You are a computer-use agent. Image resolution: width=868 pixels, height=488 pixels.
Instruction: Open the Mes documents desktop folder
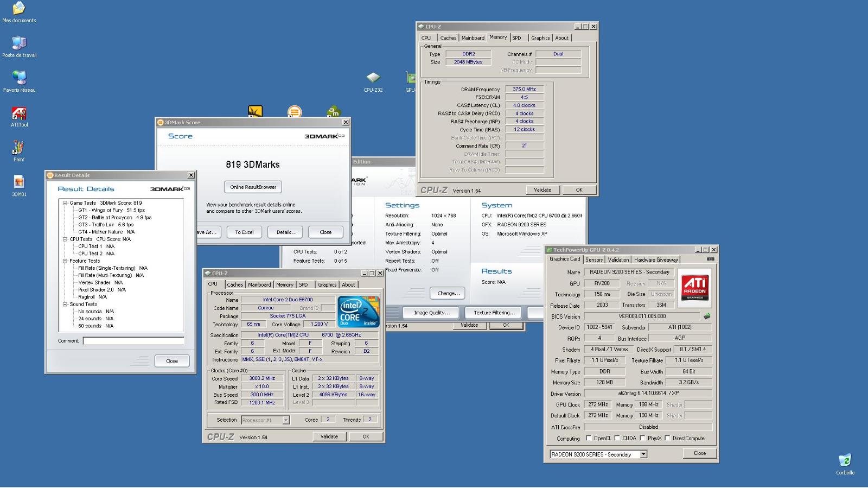coord(19,12)
